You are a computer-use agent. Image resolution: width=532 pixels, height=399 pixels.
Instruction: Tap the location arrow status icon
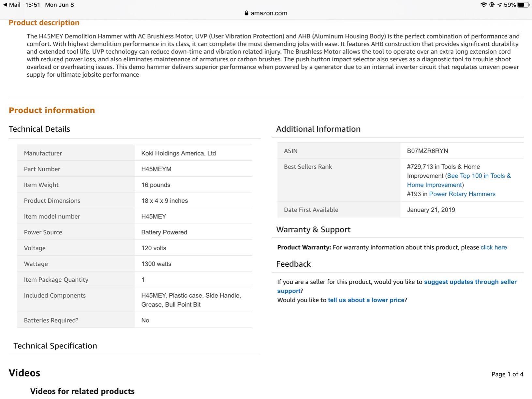click(499, 5)
